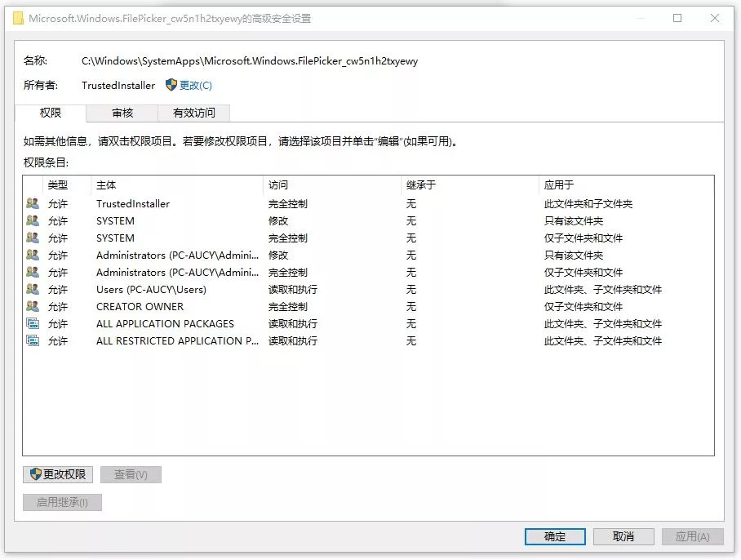This screenshot has width=741, height=560.
Task: Select the Administrators entry with 完全控制 access
Action: [368, 272]
